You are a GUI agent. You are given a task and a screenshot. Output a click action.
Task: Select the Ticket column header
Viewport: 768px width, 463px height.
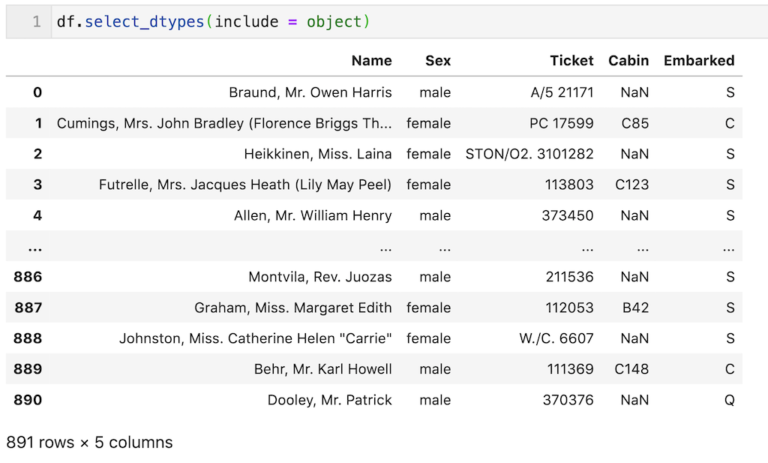point(572,61)
